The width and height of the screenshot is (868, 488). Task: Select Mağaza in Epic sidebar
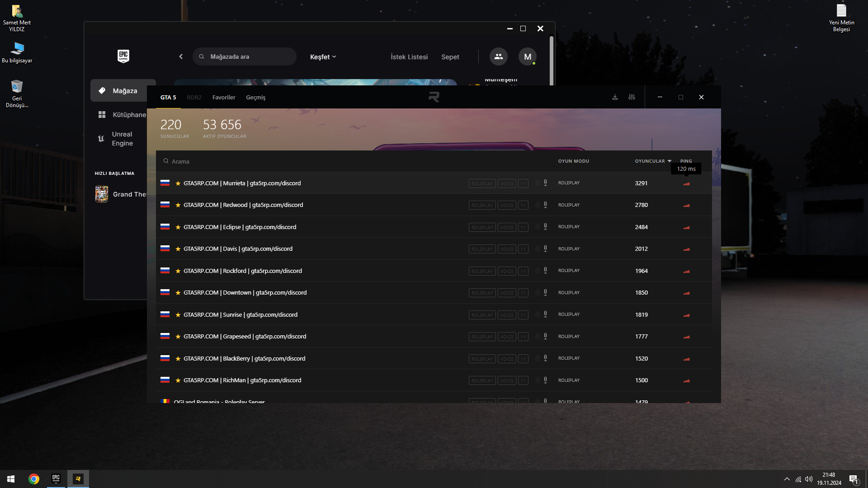tap(123, 91)
